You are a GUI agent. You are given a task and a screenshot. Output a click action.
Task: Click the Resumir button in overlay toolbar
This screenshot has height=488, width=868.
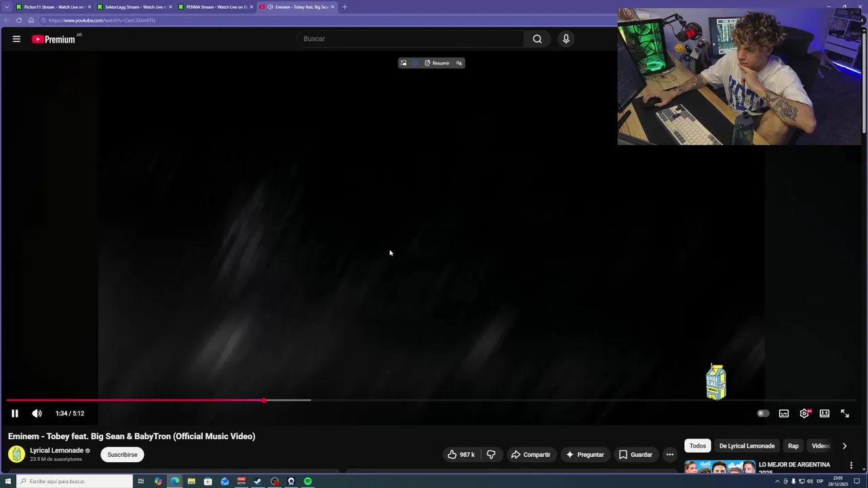click(x=437, y=63)
